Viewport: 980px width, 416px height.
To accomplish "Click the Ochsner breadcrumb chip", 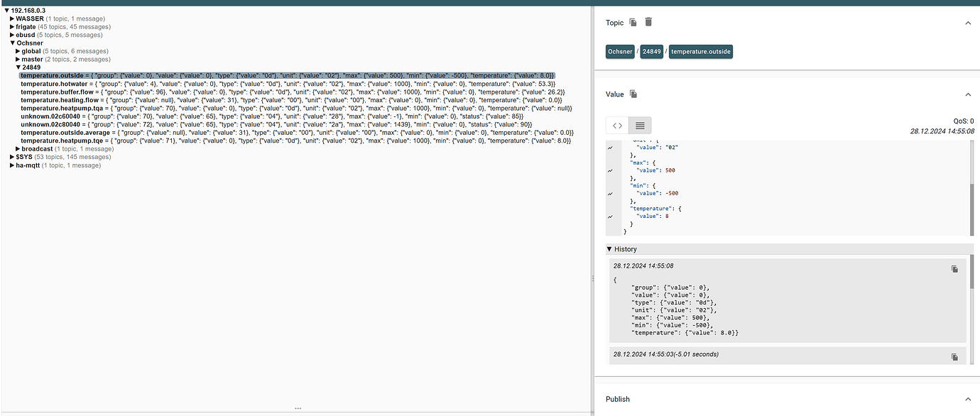I will 620,51.
